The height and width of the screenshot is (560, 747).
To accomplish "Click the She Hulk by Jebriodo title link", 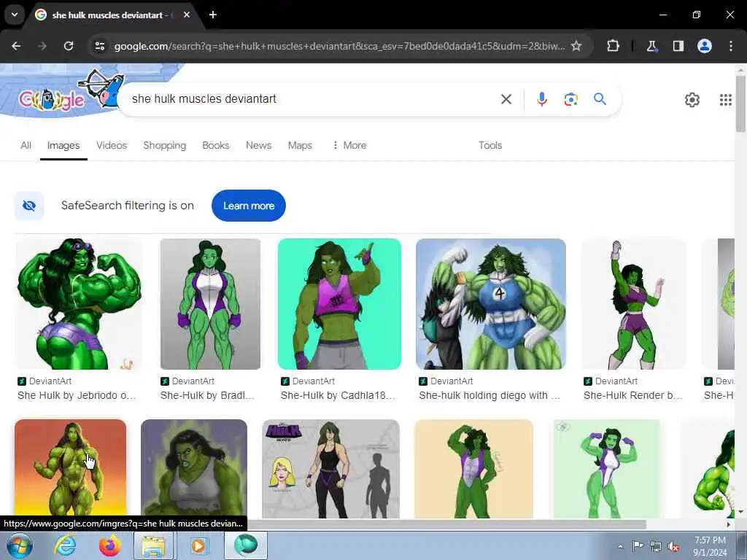I will click(77, 395).
